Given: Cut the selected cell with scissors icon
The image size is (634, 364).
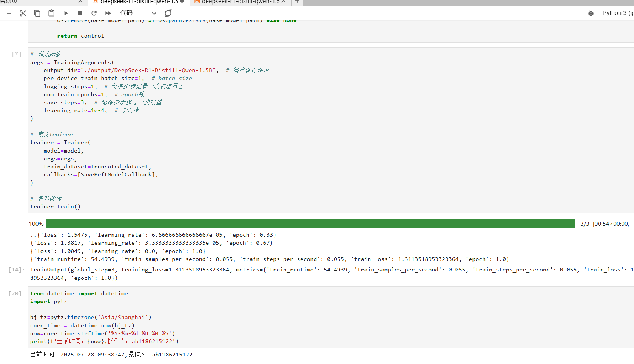Looking at the screenshot, I should (x=23, y=13).
